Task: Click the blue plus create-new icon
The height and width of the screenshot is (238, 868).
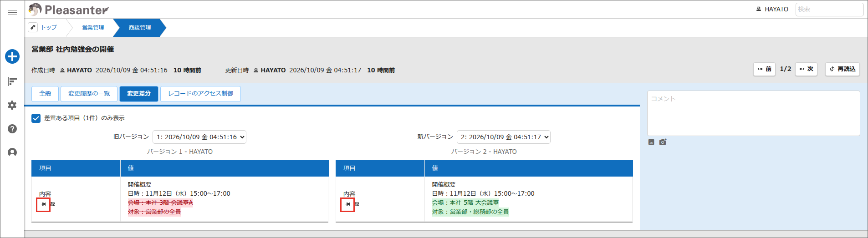Action: click(x=12, y=56)
